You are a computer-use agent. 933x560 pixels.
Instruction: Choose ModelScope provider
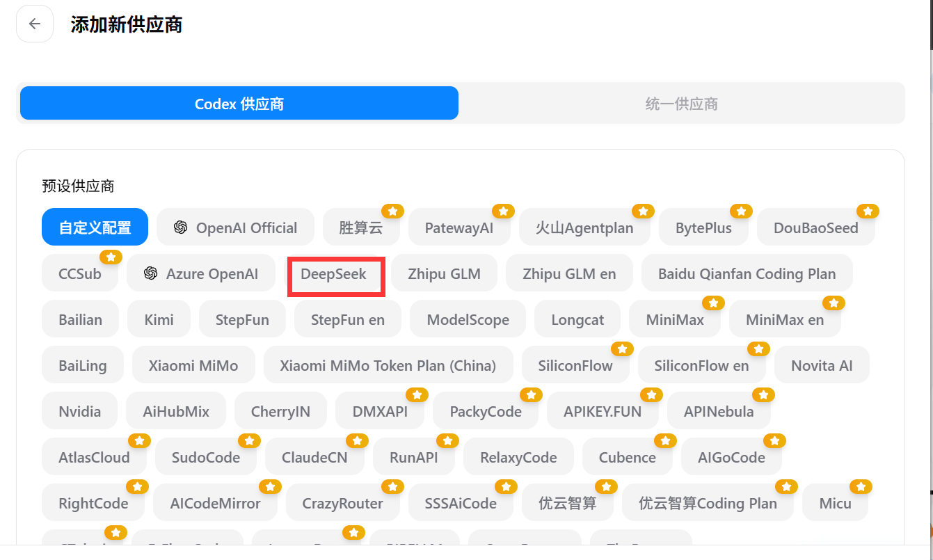click(x=468, y=319)
